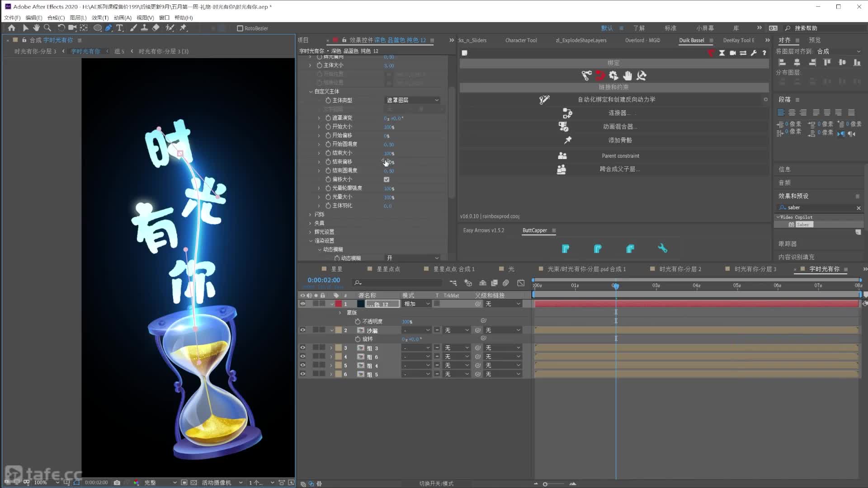The height and width of the screenshot is (488, 868).
Task: Click the Home icon in toolbar
Action: 12,28
